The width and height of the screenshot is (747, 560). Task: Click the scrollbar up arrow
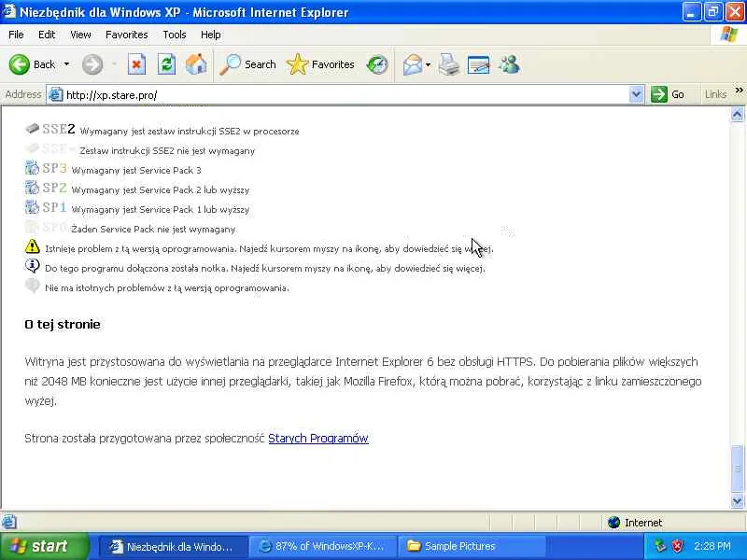737,114
